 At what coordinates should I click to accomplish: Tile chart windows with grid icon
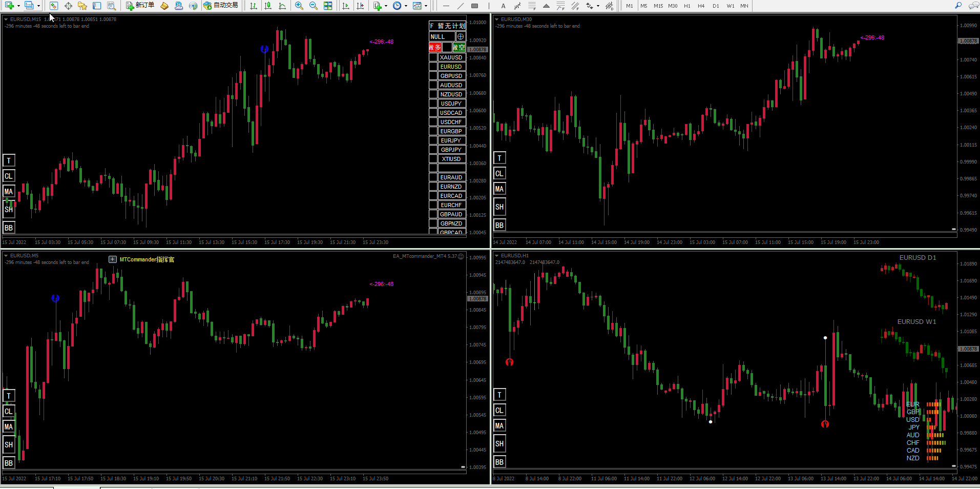[328, 6]
